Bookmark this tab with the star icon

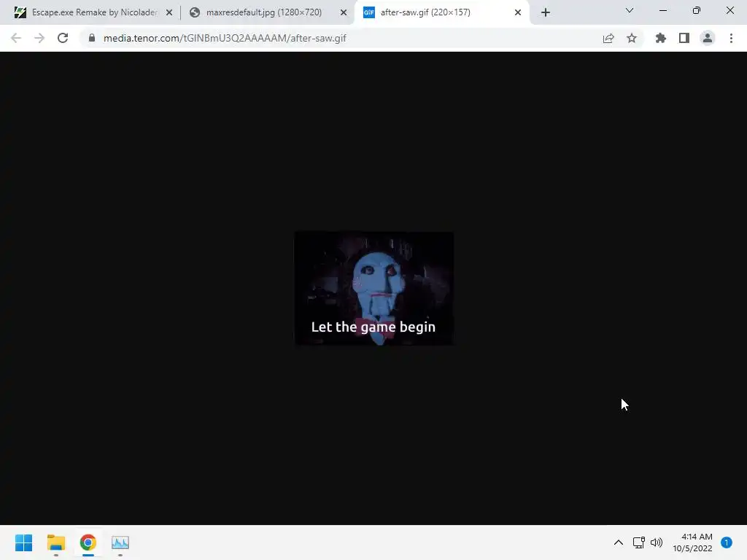[632, 38]
